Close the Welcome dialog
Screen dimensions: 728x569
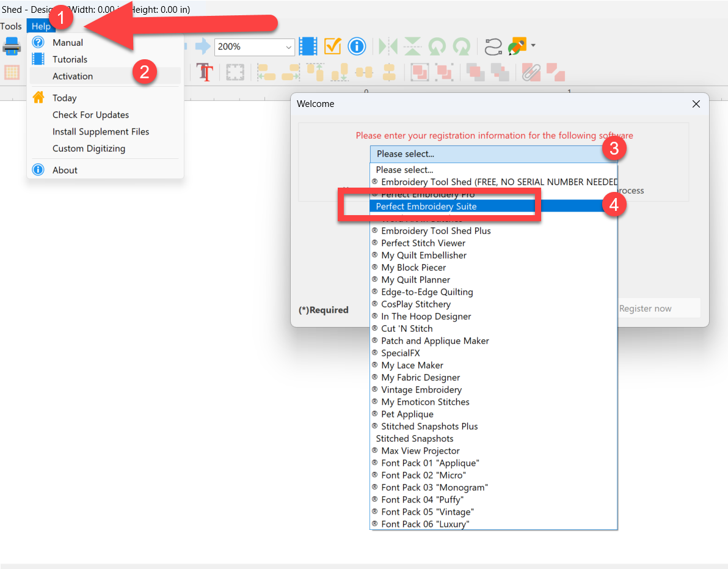point(696,103)
